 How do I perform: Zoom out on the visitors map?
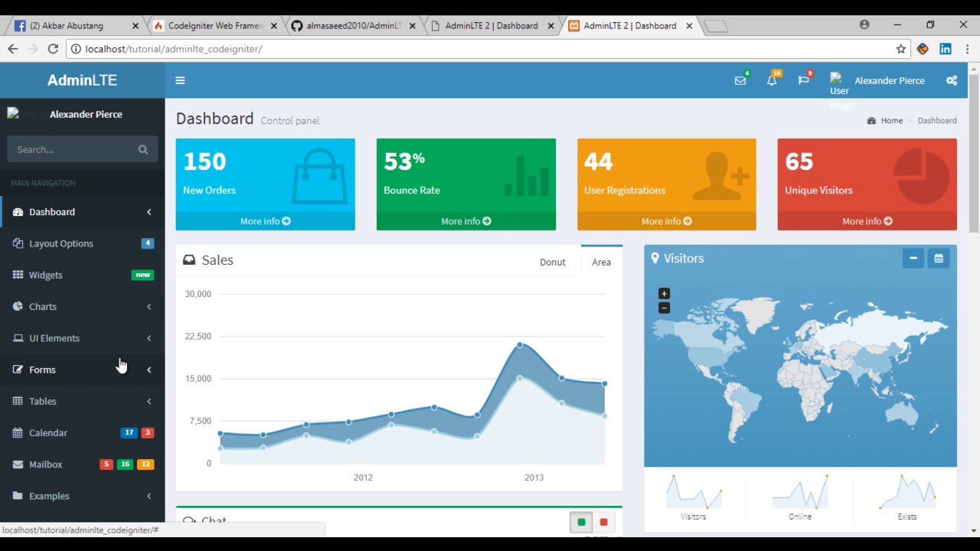[x=664, y=308]
